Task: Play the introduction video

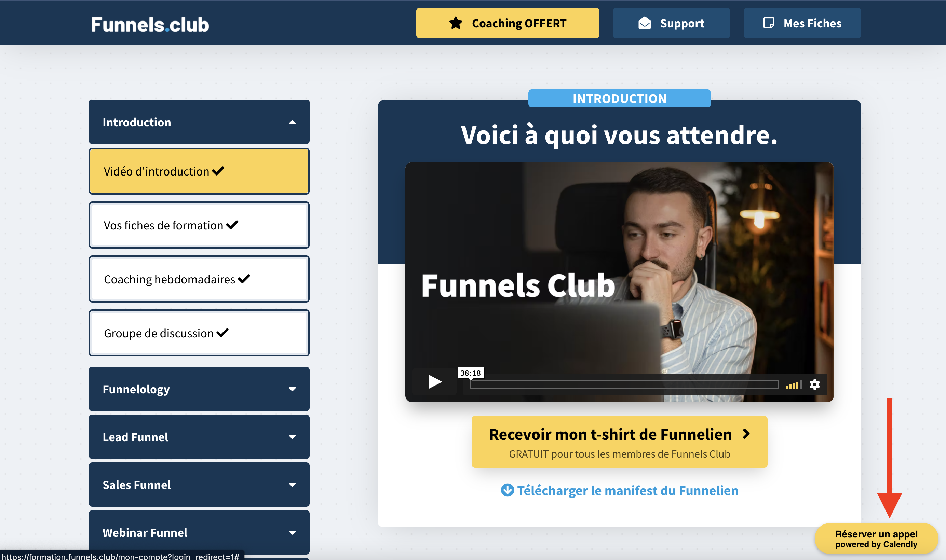Action: point(435,381)
